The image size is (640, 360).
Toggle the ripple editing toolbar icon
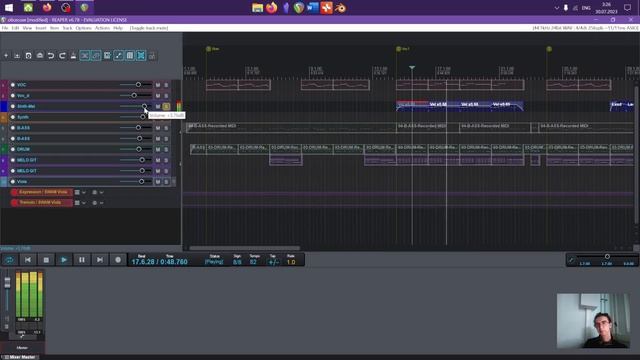(x=107, y=56)
